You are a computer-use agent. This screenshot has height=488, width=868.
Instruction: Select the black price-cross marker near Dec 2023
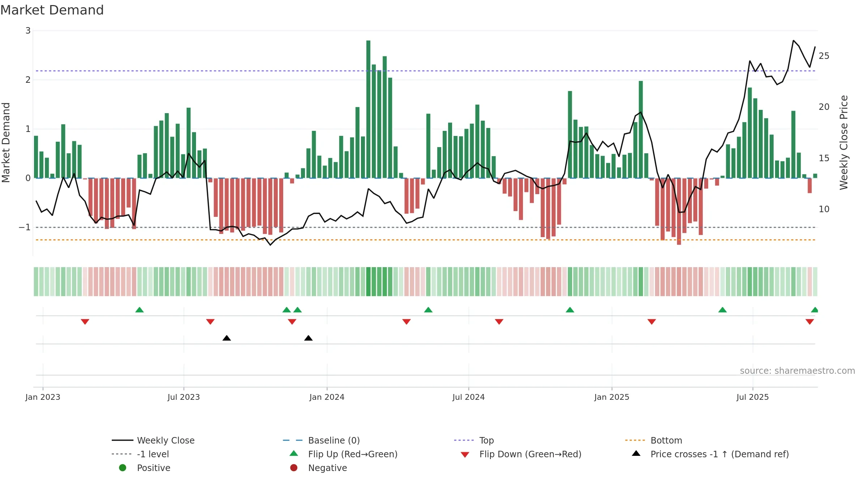[x=309, y=338]
